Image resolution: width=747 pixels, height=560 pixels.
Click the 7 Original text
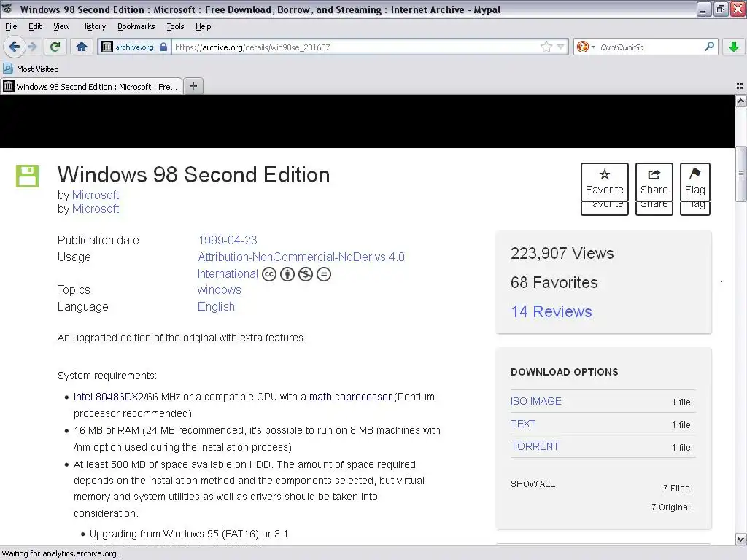[x=670, y=507]
